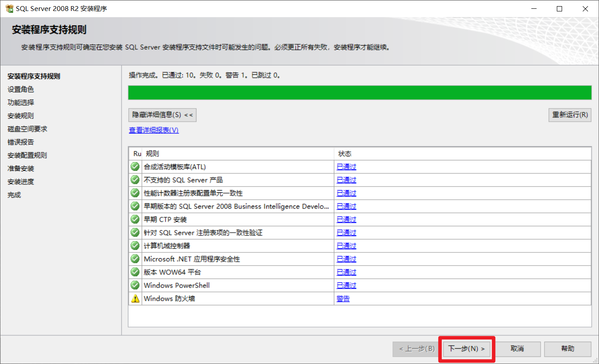Click check icon beside Microsoft .NET 应用程序安全性

[x=135, y=259]
